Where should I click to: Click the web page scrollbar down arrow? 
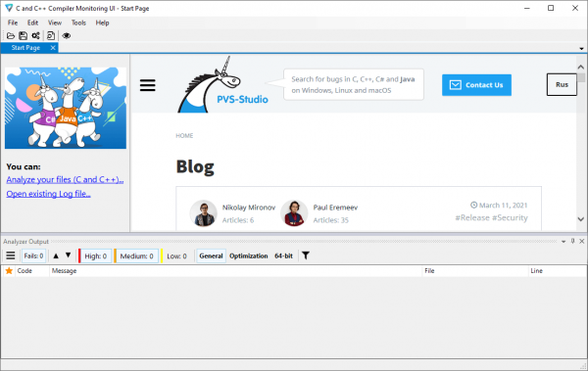(581, 219)
